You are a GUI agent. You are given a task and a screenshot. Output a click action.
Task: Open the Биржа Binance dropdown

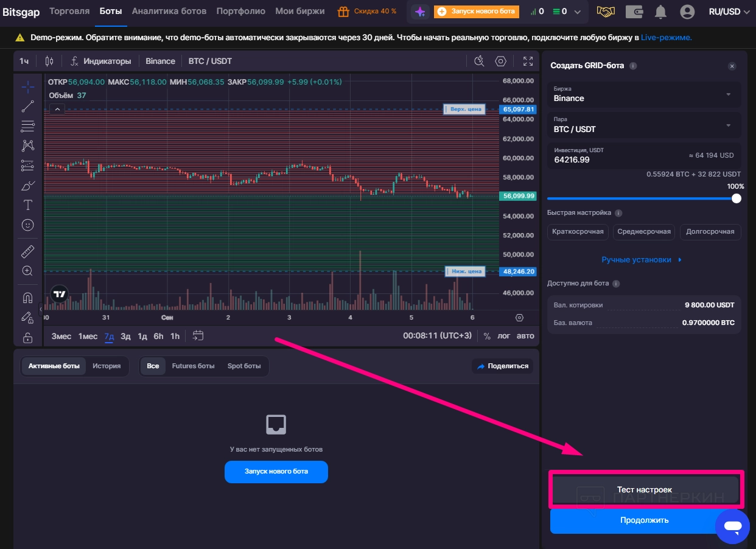pos(643,94)
